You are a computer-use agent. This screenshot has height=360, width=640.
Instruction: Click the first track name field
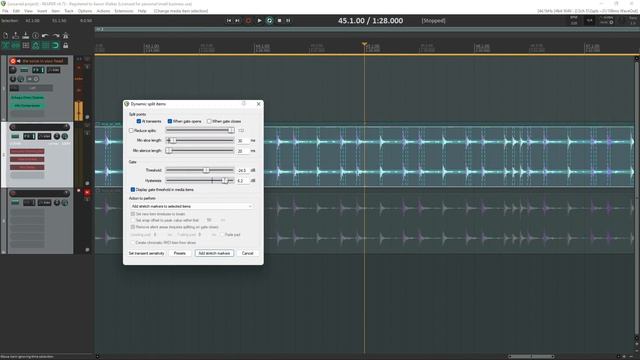[x=43, y=61]
